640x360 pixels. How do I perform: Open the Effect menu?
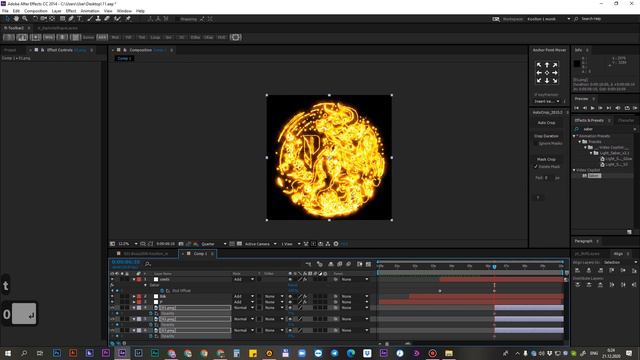pyautogui.click(x=71, y=11)
